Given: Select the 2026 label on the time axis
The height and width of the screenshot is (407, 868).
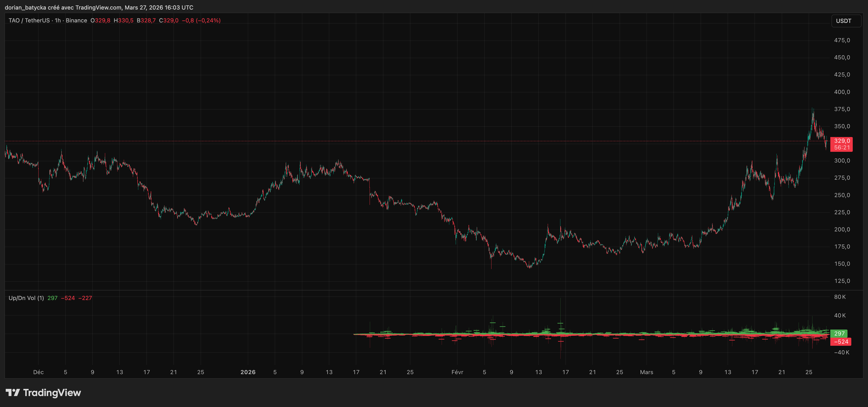Looking at the screenshot, I should (x=248, y=372).
